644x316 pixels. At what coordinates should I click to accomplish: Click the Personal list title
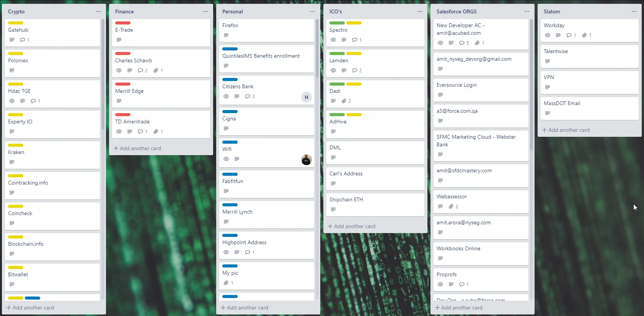click(233, 11)
